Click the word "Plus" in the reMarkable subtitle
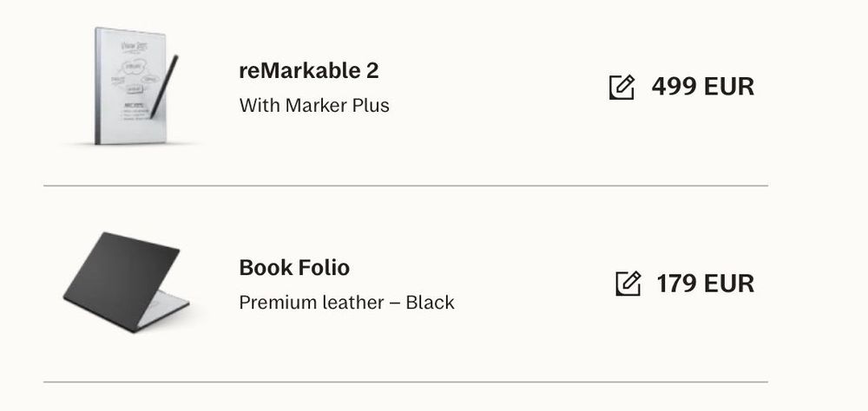Screen dimensions: 868x411 pyautogui.click(x=371, y=106)
